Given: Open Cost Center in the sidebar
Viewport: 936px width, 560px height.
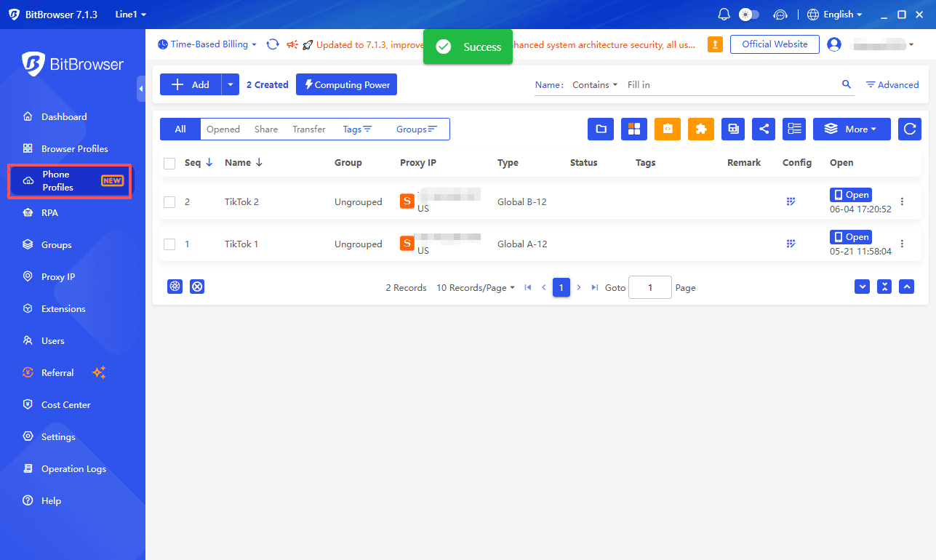Looking at the screenshot, I should (x=66, y=404).
